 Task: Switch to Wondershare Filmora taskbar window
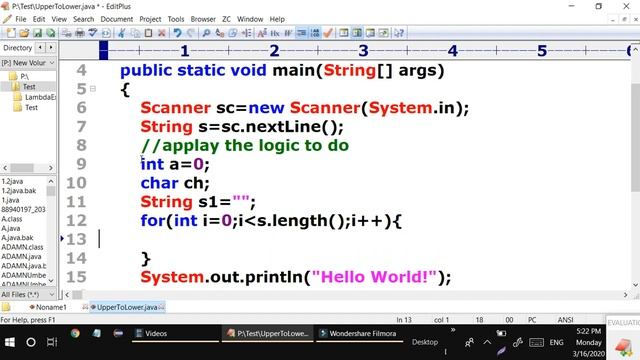[359, 333]
